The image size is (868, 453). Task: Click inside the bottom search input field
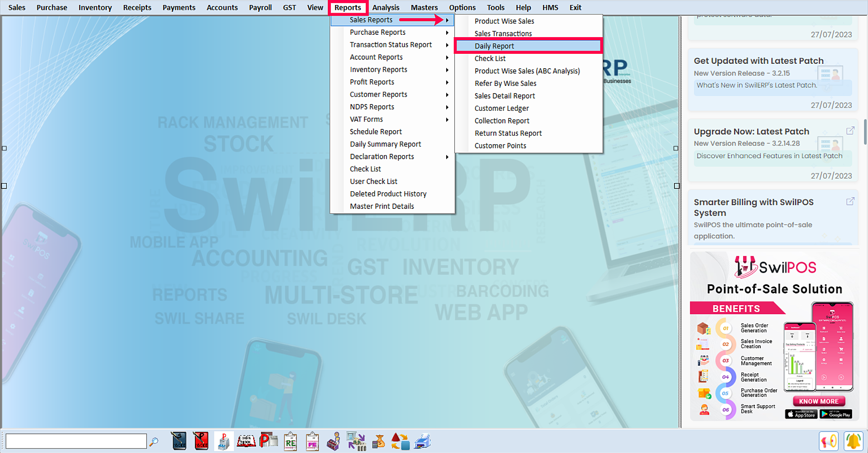(x=76, y=441)
